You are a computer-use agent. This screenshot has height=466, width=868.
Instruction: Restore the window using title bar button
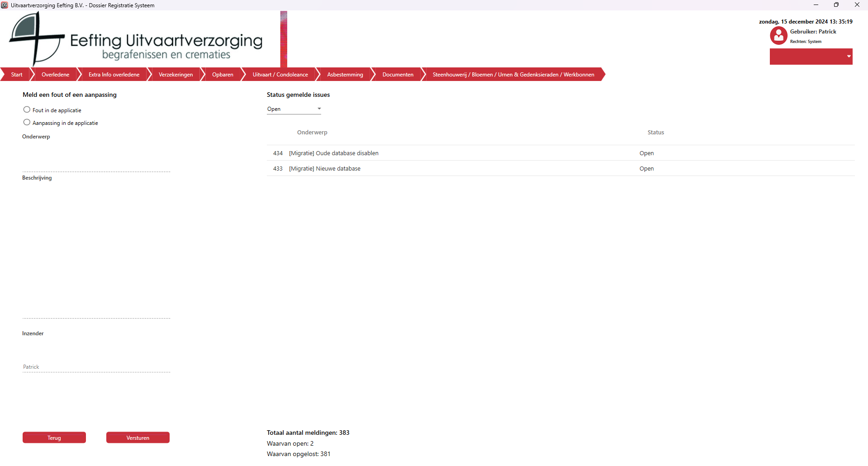836,5
